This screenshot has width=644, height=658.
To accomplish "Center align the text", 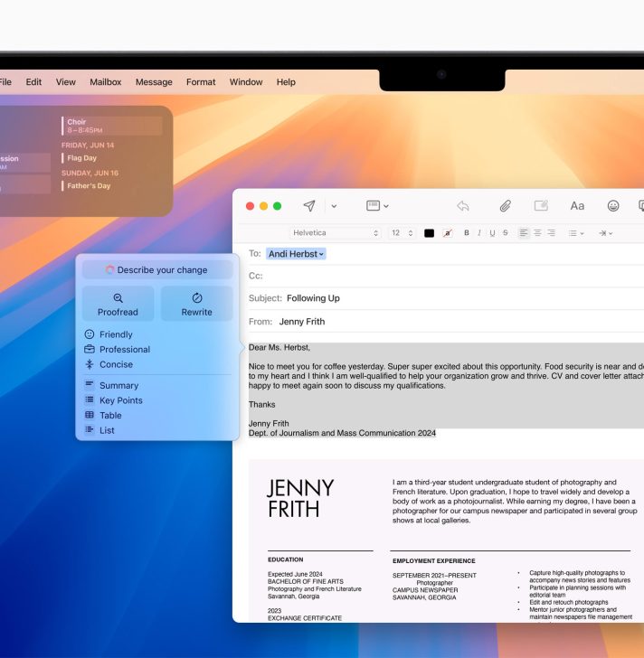I will tap(537, 233).
